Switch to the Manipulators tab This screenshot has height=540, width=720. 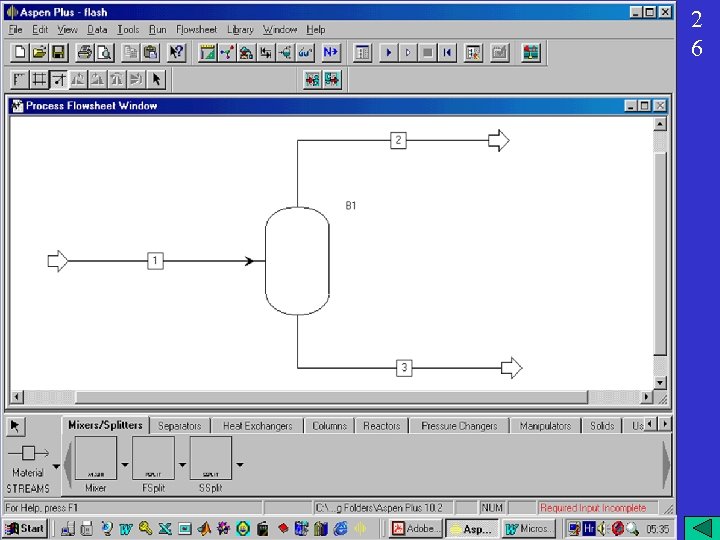[x=545, y=426]
